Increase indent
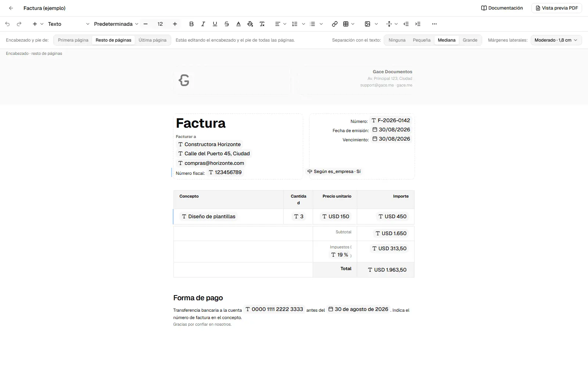Viewport: 588px width, 368px height. coord(418,24)
